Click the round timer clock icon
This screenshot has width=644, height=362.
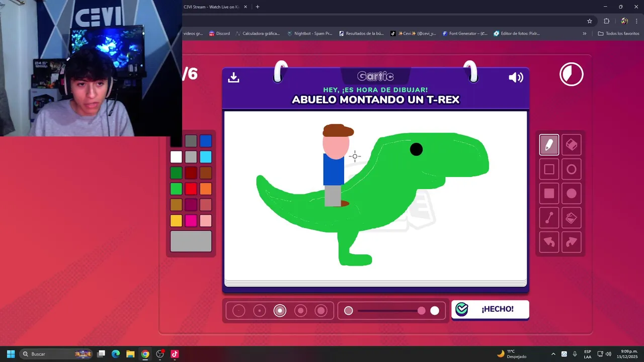[572, 74]
